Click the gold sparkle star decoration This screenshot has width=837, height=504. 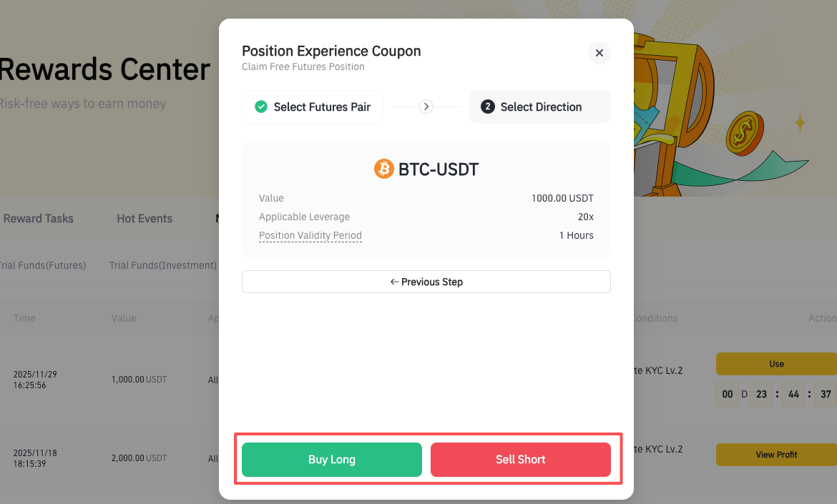pos(800,122)
